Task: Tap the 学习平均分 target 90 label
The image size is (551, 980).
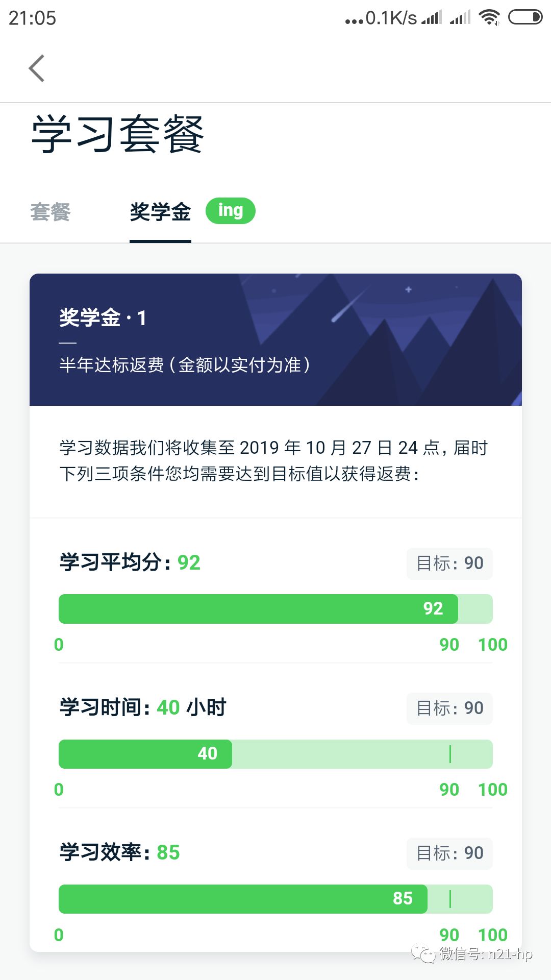Action: [x=449, y=563]
